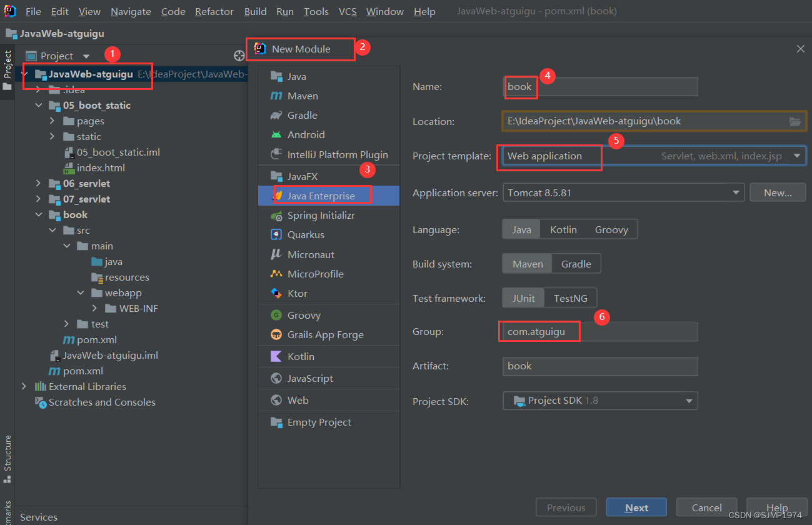Choose the JavaFX module icon

tap(276, 176)
